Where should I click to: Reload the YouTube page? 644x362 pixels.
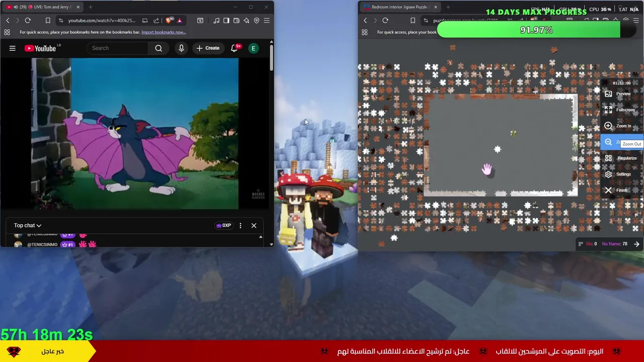[x=28, y=21]
